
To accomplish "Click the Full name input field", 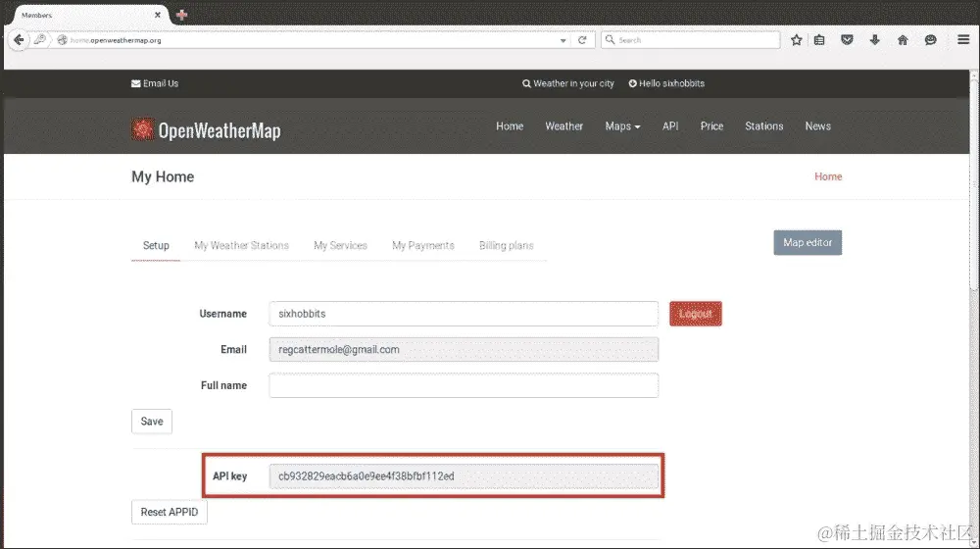I will click(x=464, y=385).
